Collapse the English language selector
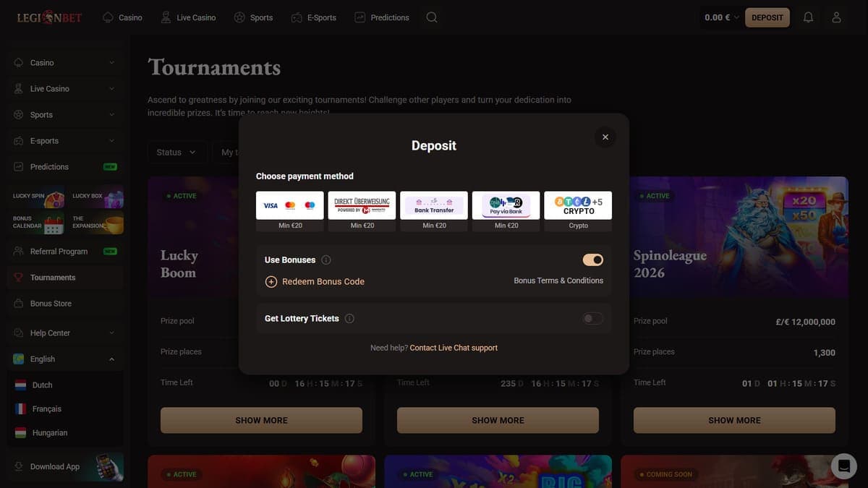This screenshot has height=488, width=868. click(65, 359)
